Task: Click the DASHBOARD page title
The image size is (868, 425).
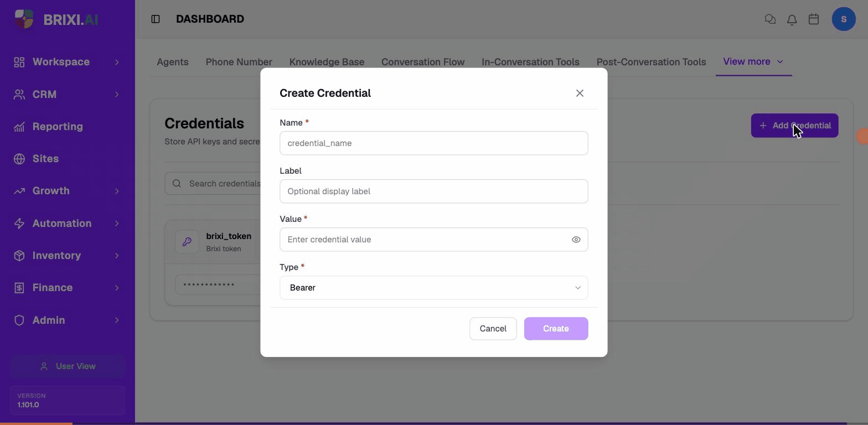Action: 210,19
